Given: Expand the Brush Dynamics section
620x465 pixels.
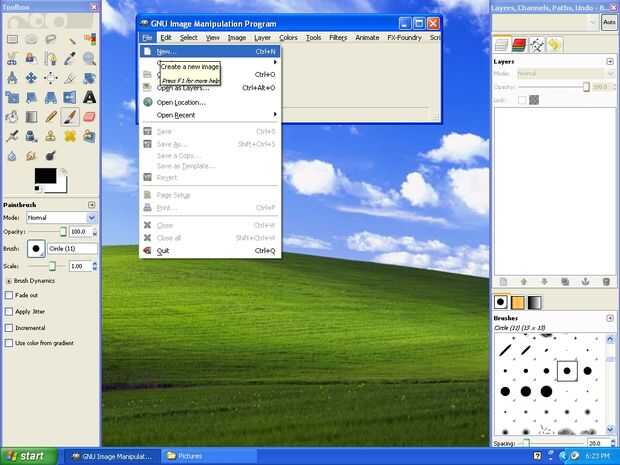Looking at the screenshot, I should [x=9, y=281].
